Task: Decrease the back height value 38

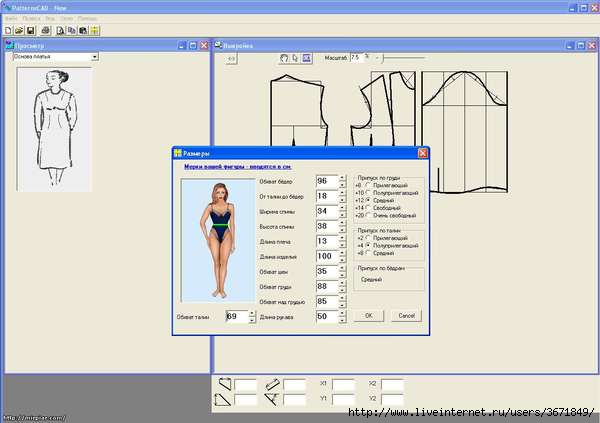Action: pyautogui.click(x=342, y=230)
